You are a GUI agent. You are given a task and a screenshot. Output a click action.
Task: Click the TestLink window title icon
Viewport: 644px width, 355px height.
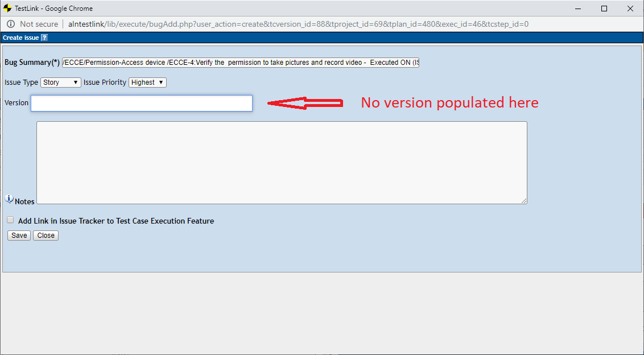click(7, 8)
